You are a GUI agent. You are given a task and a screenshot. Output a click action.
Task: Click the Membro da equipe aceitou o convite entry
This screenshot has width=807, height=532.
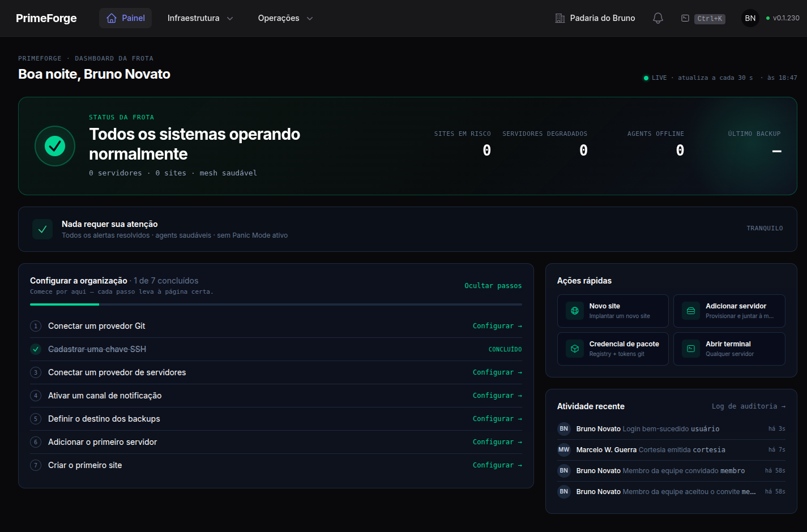[671, 492]
